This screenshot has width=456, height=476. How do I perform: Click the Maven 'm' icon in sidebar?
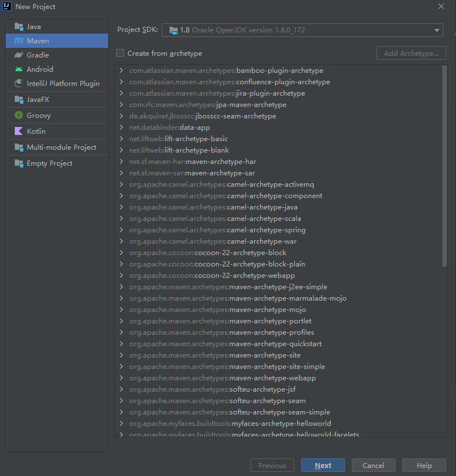point(19,40)
